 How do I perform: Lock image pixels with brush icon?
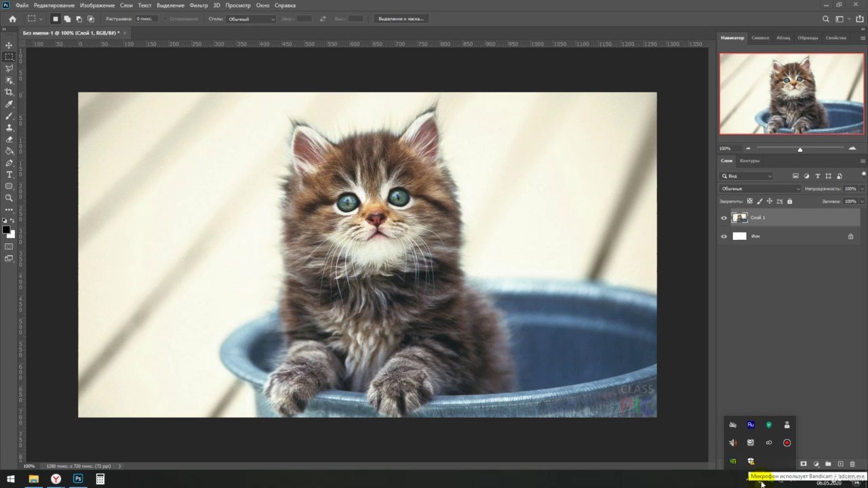(x=759, y=201)
